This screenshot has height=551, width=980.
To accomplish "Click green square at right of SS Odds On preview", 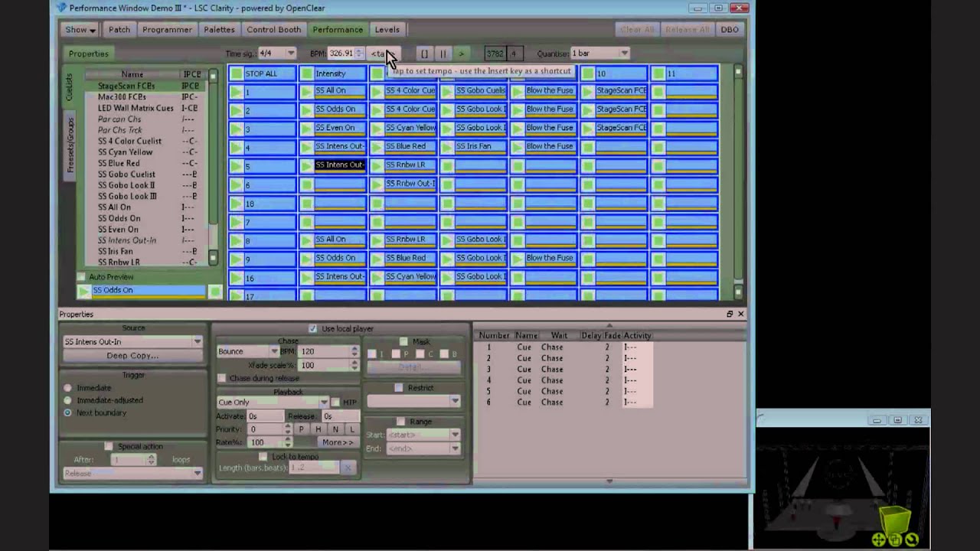I will 215,291.
